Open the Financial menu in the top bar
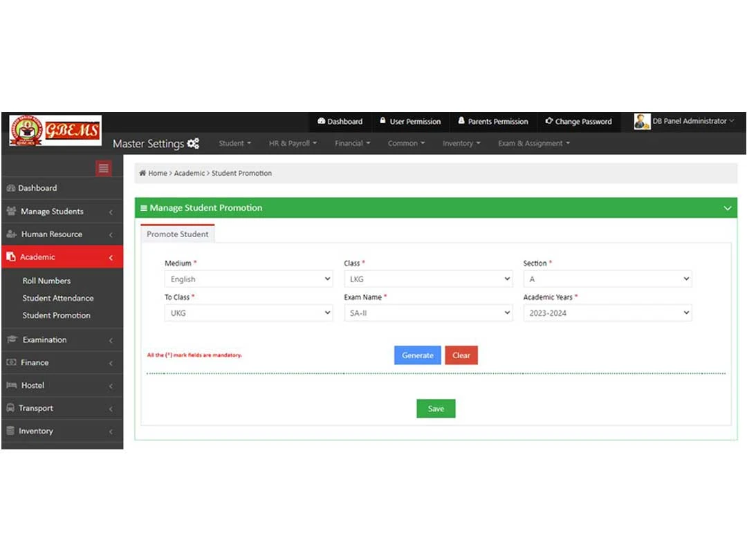Screen dimensions: 747x560 click(x=351, y=143)
